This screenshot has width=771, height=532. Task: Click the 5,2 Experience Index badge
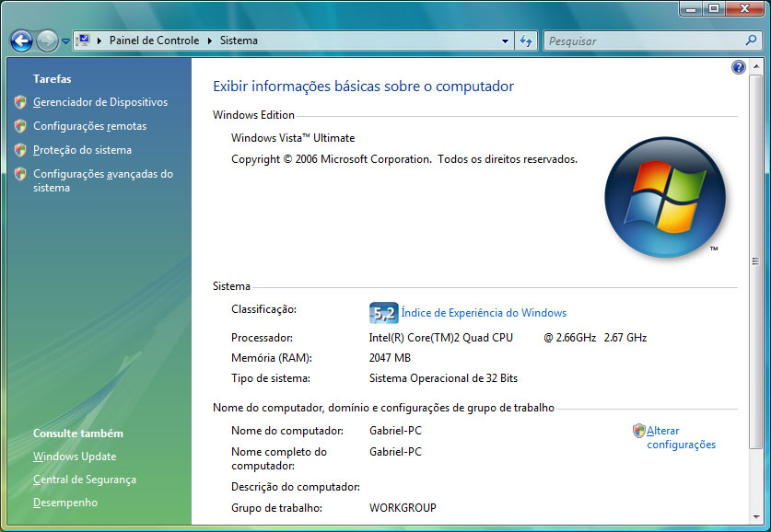click(383, 313)
